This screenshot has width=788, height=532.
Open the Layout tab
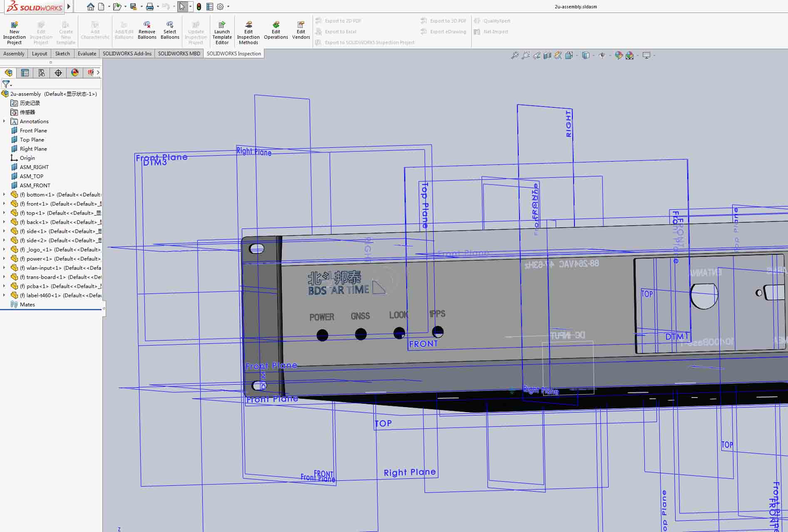coord(40,54)
